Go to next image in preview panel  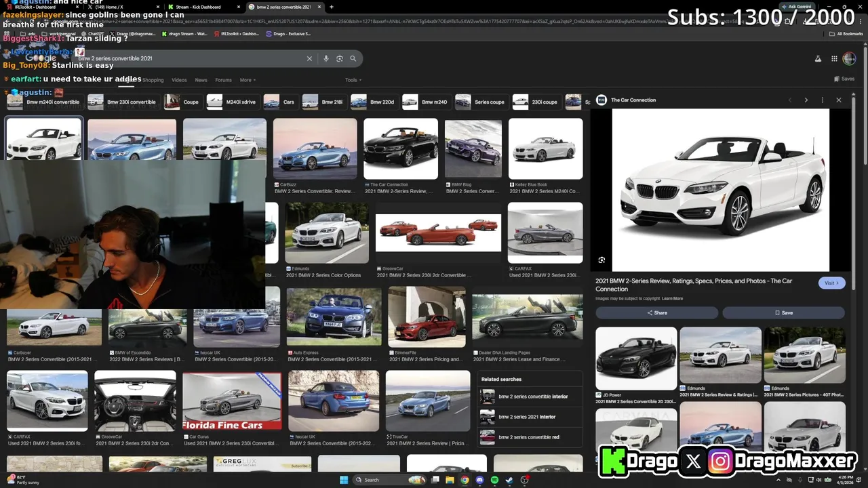(806, 100)
